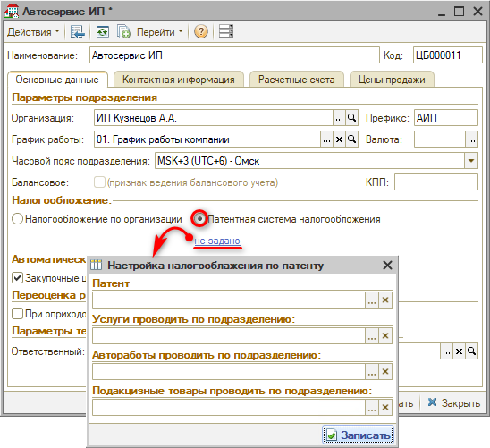Viewport: 490px width, 448px height.
Task: Select Налогообложение по организации radio button
Action: click(17, 219)
